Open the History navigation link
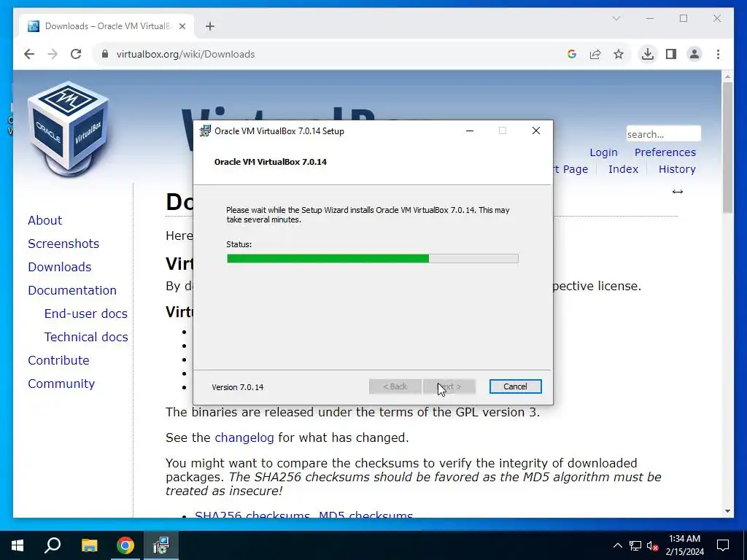This screenshot has width=747, height=560. point(677,169)
